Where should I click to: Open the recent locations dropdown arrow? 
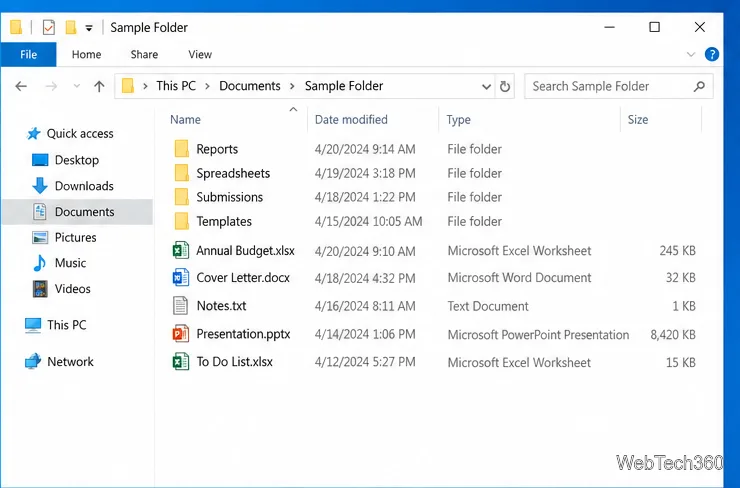[76, 86]
